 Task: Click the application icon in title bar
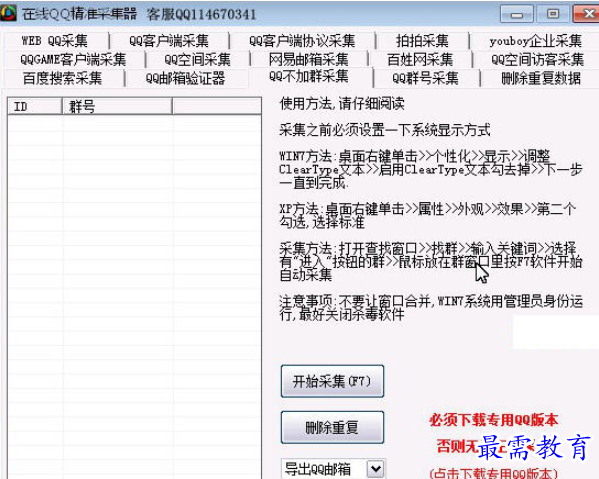point(8,13)
